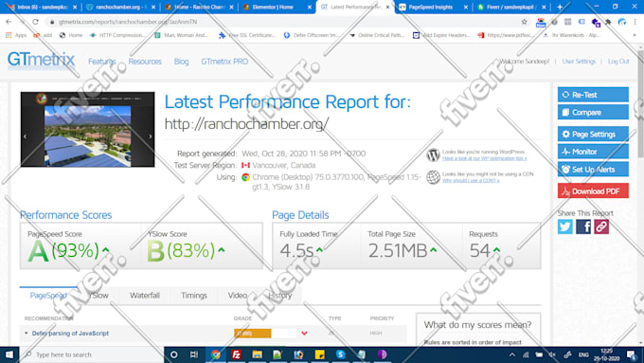Open Features menu

click(102, 62)
